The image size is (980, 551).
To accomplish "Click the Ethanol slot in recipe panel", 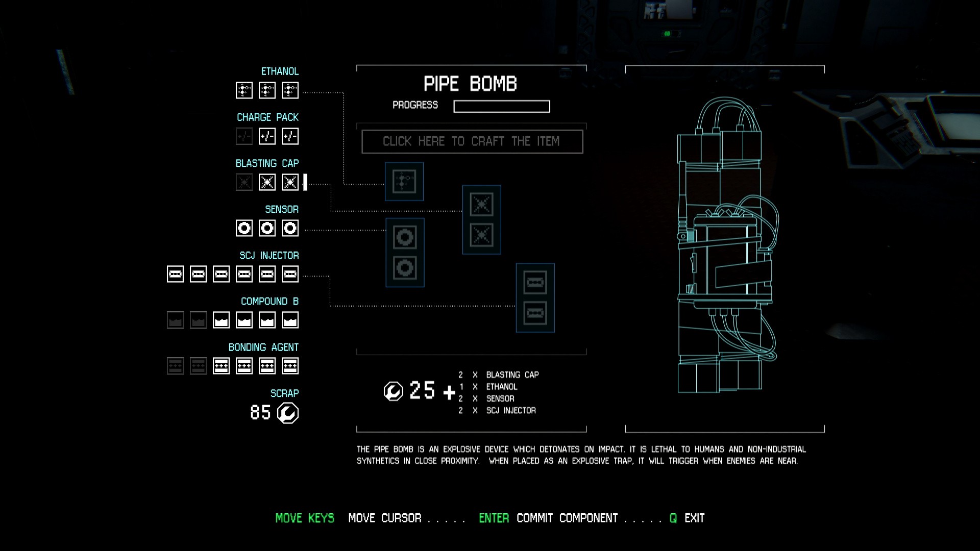I will (404, 182).
